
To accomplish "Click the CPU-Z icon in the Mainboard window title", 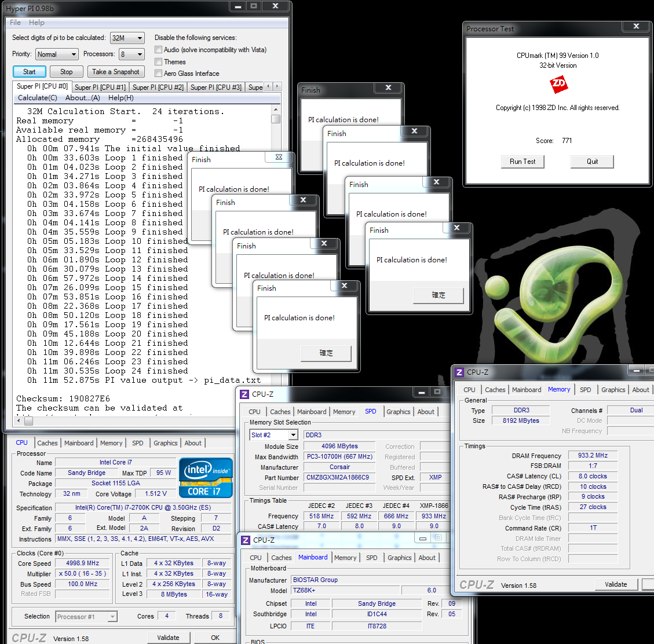I will 246,540.
